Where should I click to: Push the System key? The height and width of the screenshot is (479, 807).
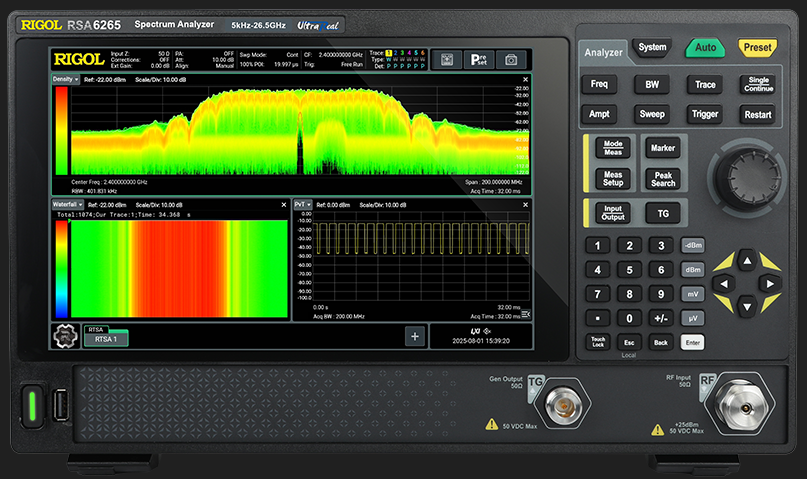coord(652,47)
